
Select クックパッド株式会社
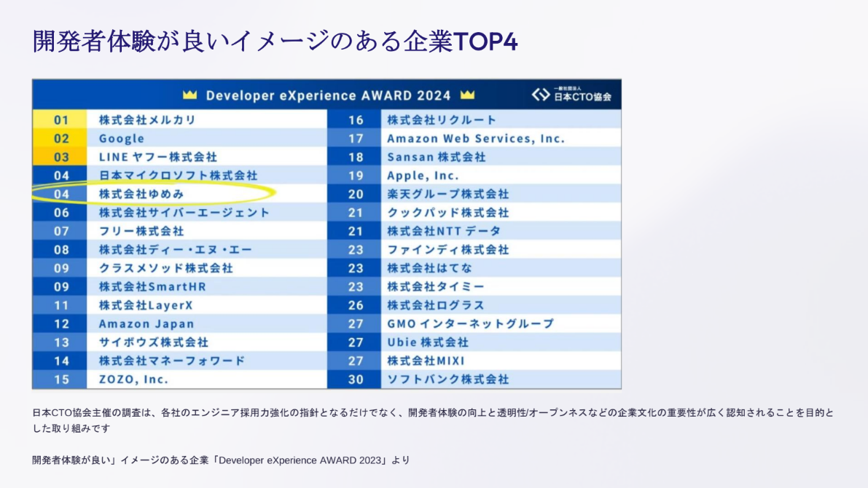tap(447, 213)
